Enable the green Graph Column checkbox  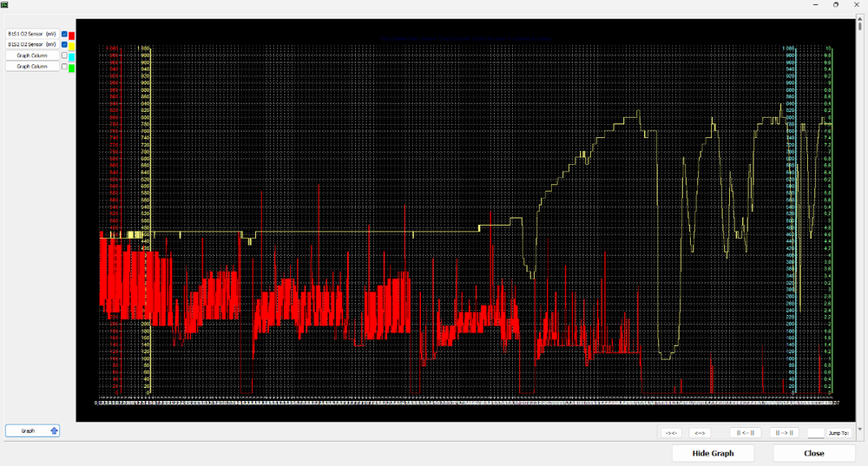[x=64, y=67]
